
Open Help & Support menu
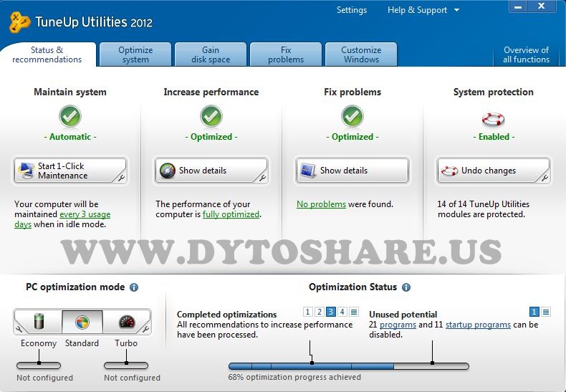tap(417, 10)
